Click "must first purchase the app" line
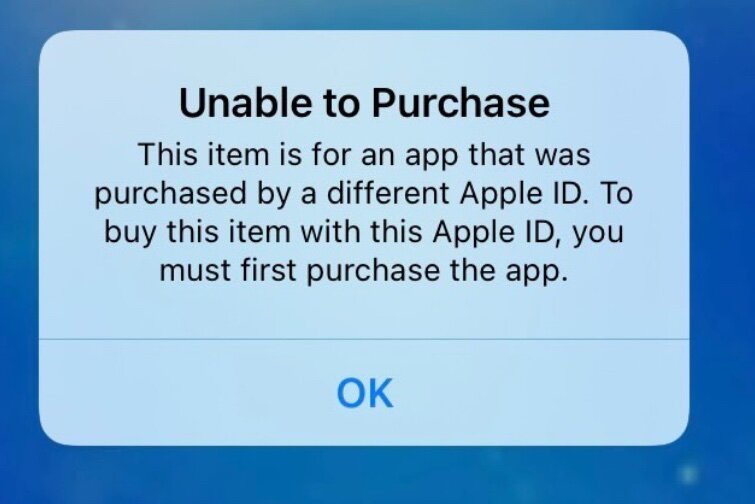755x504 pixels. 361,271
